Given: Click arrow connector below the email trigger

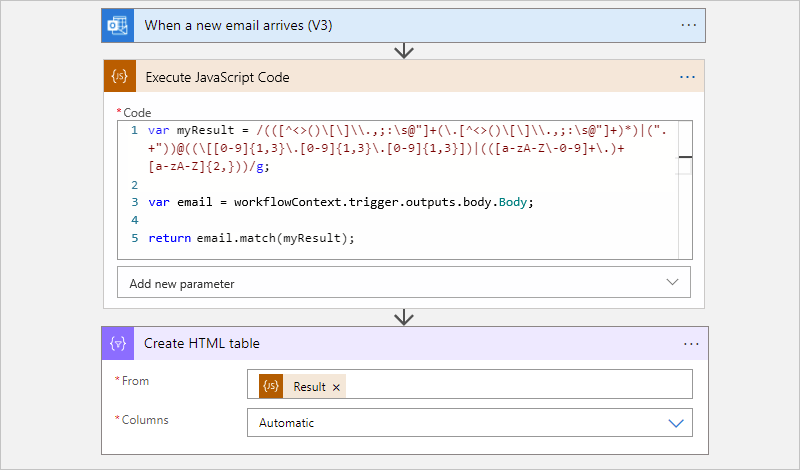Looking at the screenshot, I should click(x=404, y=51).
